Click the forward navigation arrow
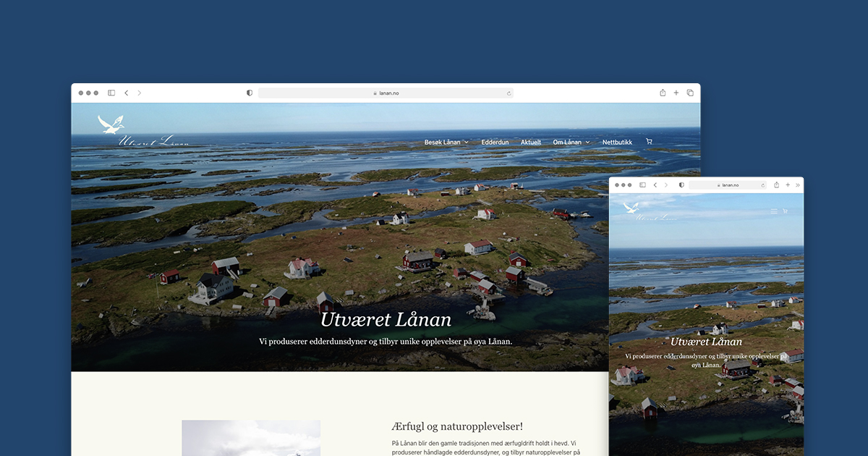 point(139,93)
